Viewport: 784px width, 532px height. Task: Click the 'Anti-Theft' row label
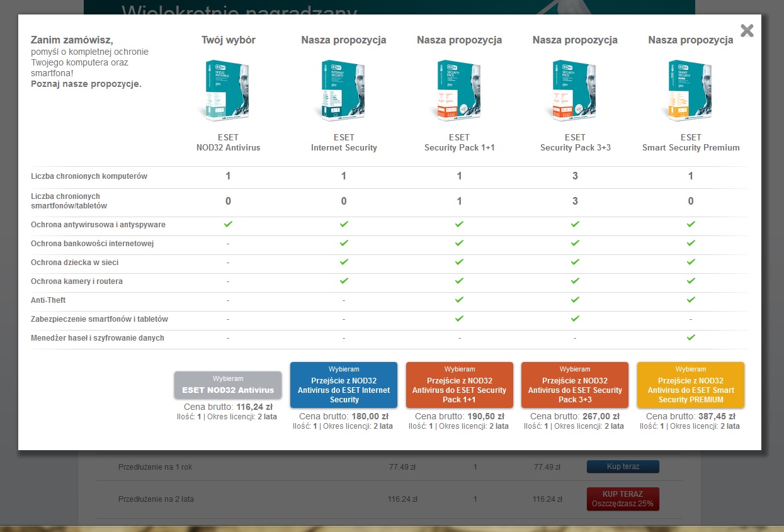pyautogui.click(x=48, y=300)
